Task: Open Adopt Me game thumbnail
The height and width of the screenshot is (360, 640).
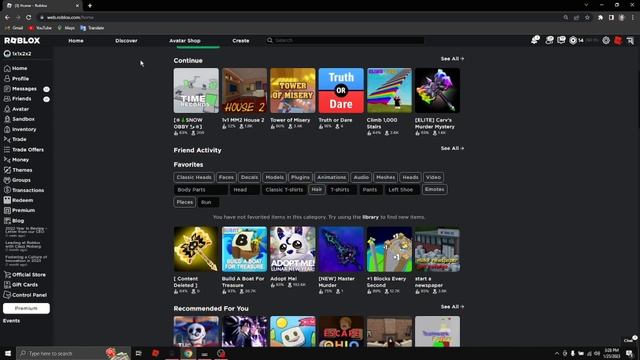Action: (293, 249)
